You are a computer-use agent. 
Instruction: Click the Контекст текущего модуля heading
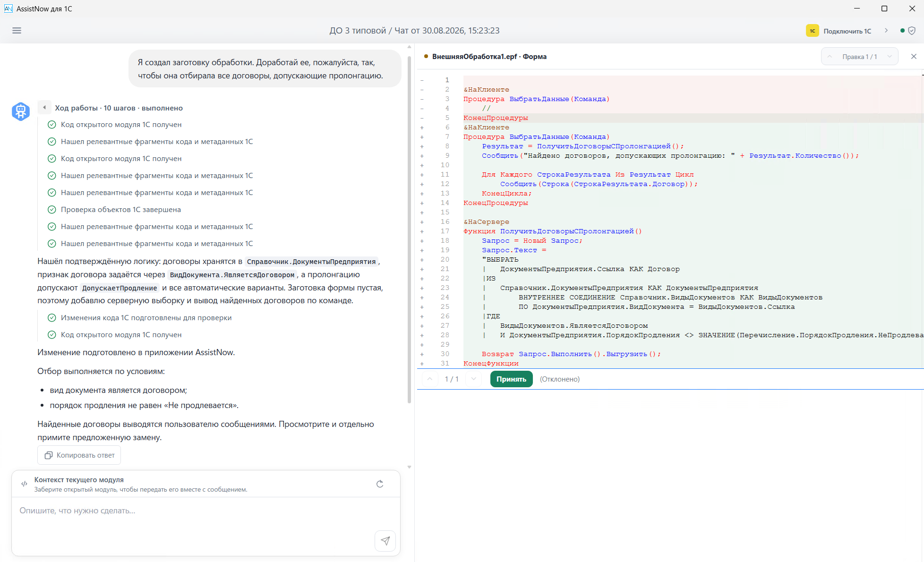coord(79,480)
